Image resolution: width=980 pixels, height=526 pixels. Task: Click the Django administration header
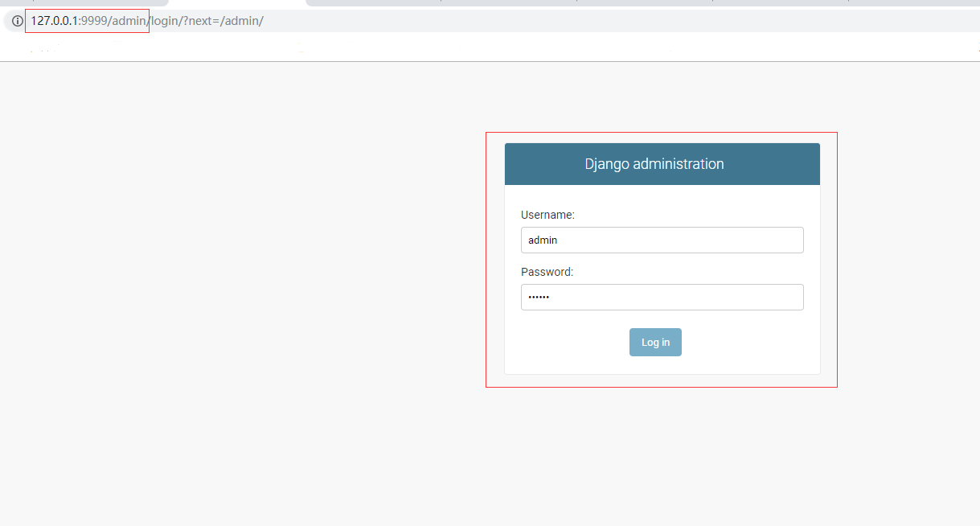click(x=662, y=164)
